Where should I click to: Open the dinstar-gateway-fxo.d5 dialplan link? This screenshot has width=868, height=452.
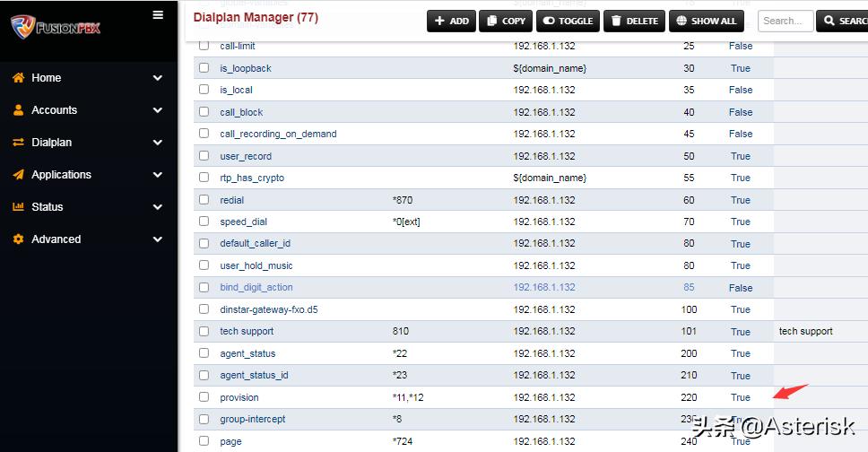pos(269,309)
